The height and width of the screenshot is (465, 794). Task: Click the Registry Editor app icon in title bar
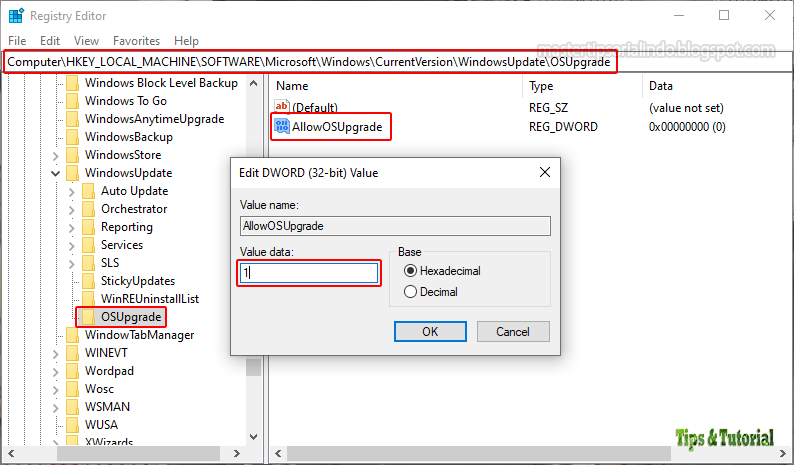(x=16, y=16)
